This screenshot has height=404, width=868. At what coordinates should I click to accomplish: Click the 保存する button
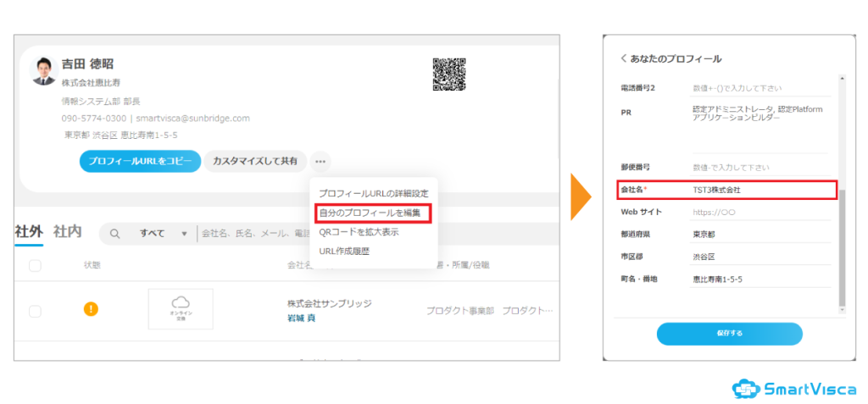coord(730,334)
